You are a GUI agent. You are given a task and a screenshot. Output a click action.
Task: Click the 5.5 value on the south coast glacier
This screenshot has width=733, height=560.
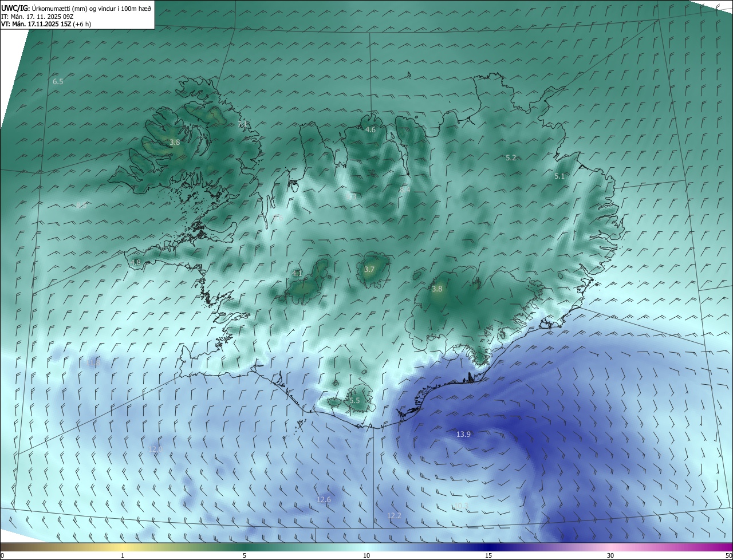(354, 401)
